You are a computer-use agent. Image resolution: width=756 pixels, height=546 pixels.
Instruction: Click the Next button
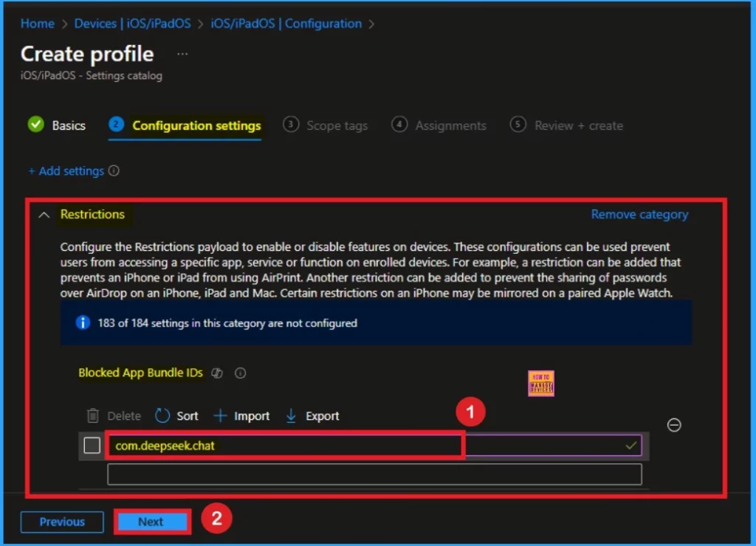[x=152, y=522]
